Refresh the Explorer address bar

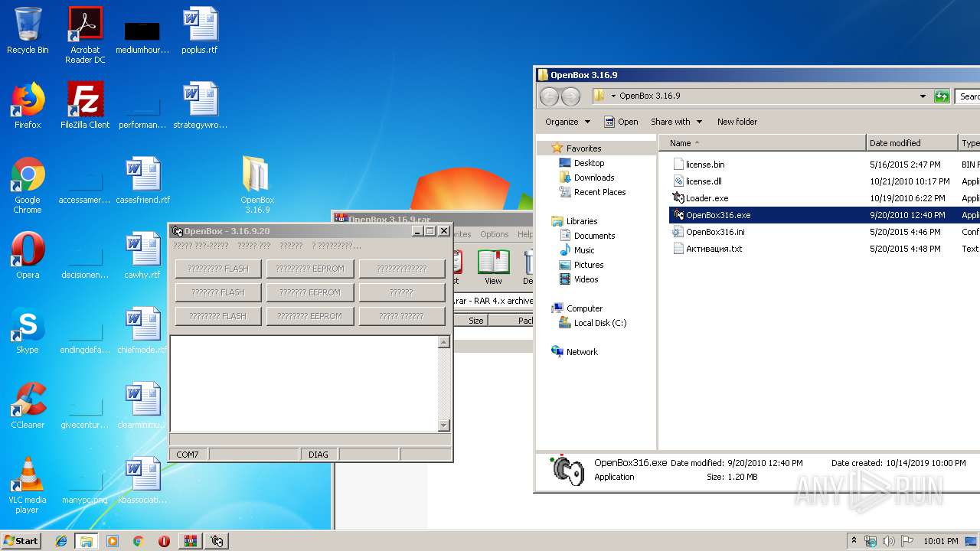tap(942, 96)
